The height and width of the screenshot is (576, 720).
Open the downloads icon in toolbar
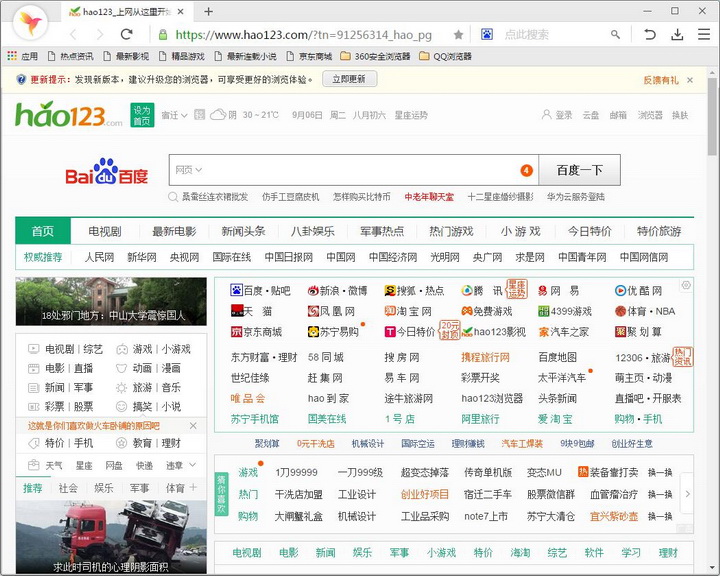point(677,34)
